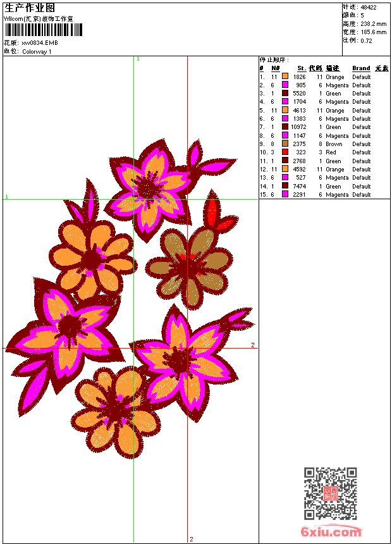The height and width of the screenshot is (544, 392).
Task: Click stitch count 1383
Action: coord(300,119)
